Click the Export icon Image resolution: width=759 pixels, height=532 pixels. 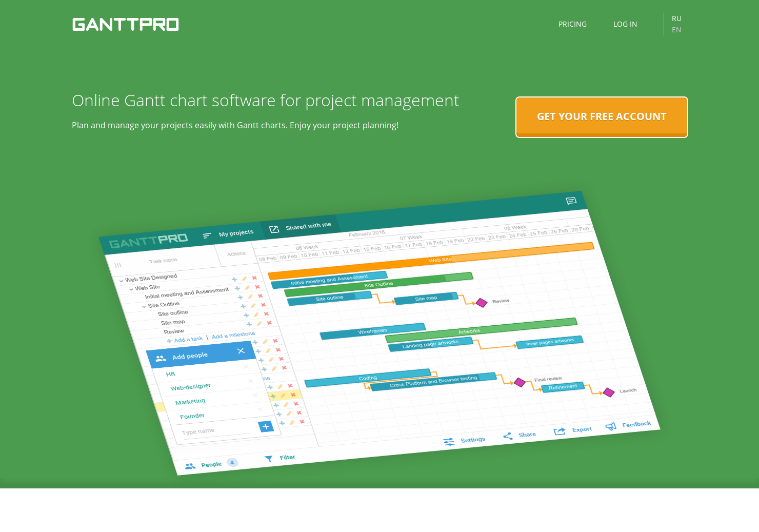(x=560, y=431)
